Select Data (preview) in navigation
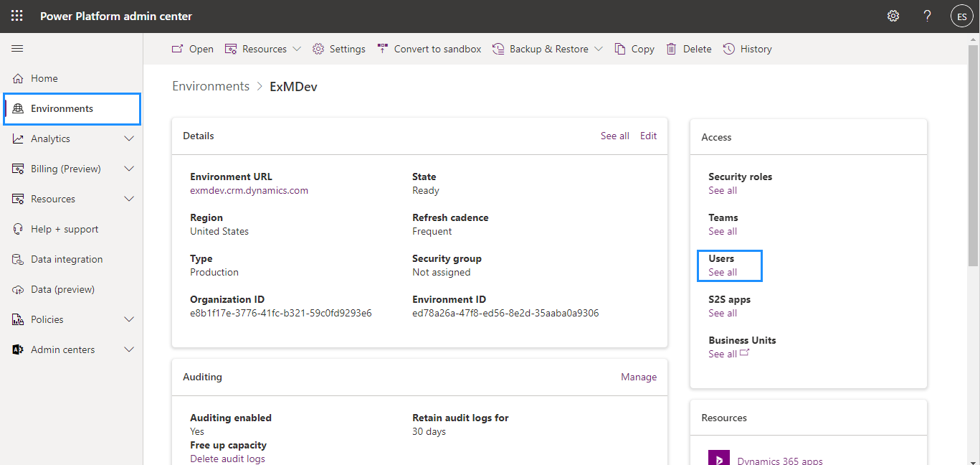This screenshot has height=465, width=980. (72, 289)
